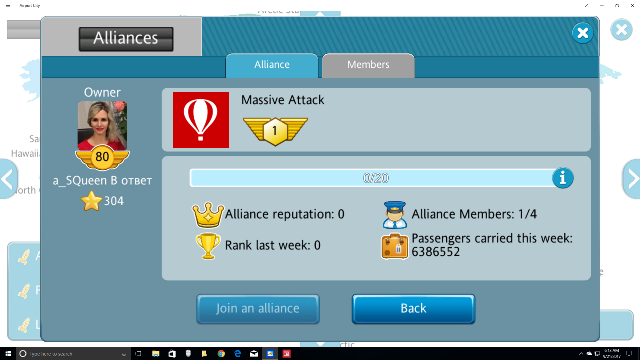Select the Alliance tab

tap(272, 65)
